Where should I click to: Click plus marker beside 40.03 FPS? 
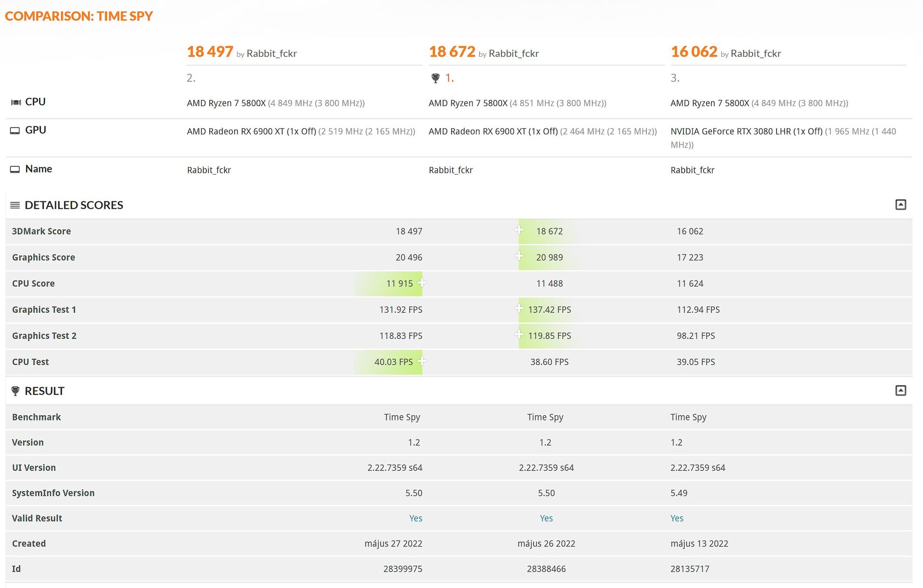tap(421, 361)
